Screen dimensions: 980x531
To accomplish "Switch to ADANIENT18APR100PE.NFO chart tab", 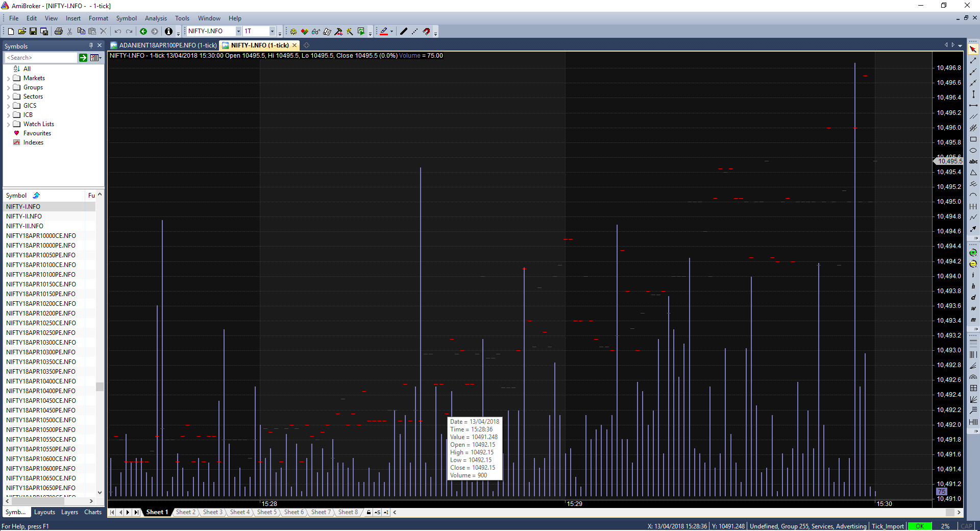I will point(163,45).
